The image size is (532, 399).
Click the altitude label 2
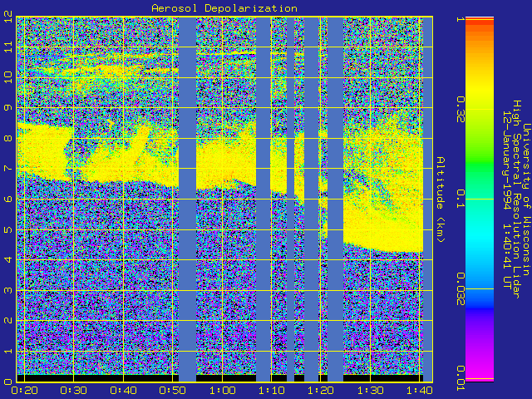coord(8,320)
